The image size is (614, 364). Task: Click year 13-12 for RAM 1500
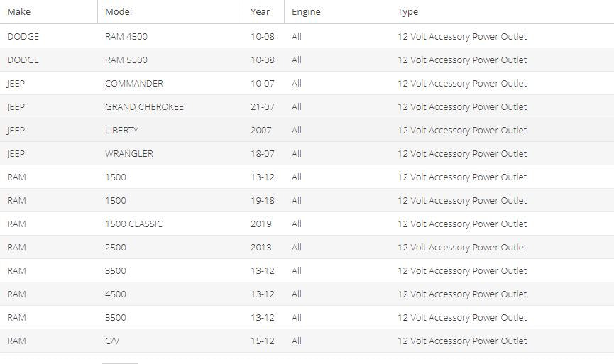tap(263, 177)
